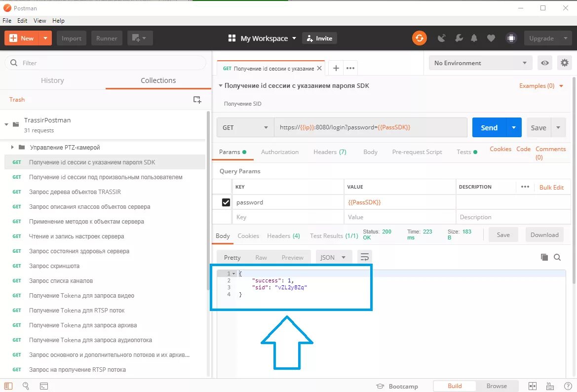Open the Help menu
577x392 pixels.
[59, 21]
